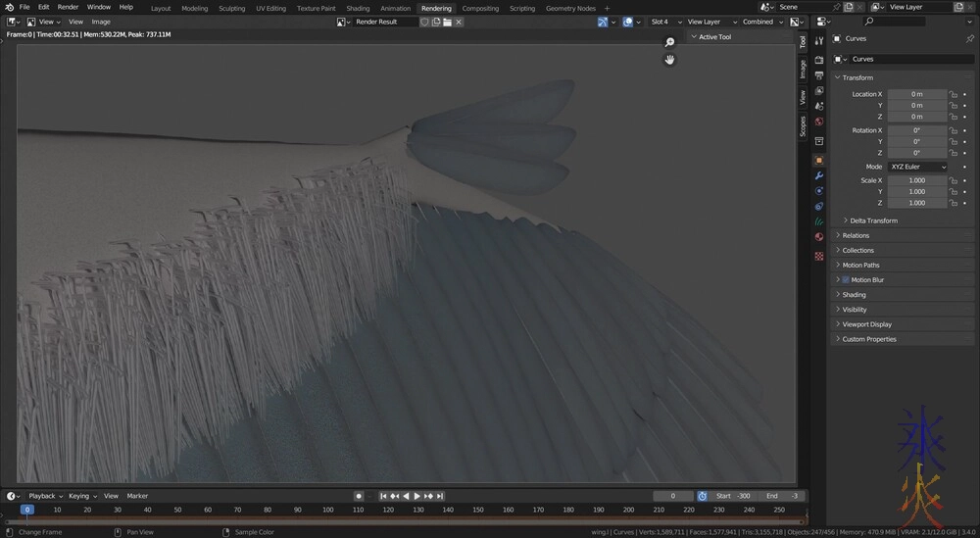
Task: Click the pin icon in properties header
Action: pyautogui.click(x=970, y=38)
